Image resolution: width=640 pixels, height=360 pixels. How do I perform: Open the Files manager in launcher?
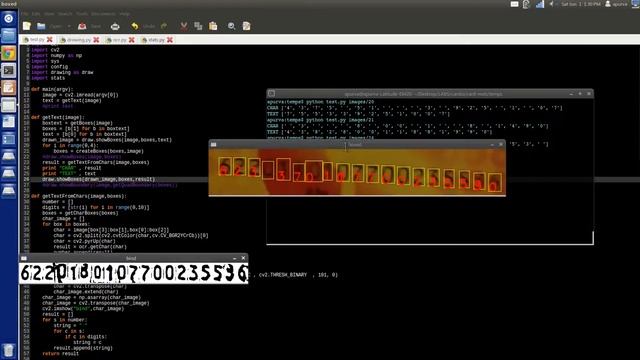9,36
